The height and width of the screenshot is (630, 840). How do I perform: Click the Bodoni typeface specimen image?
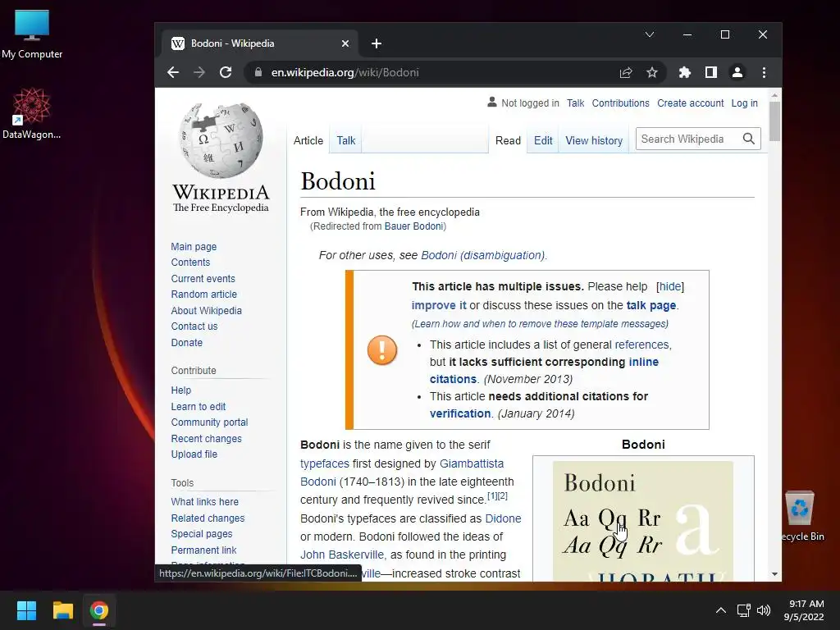tap(643, 521)
